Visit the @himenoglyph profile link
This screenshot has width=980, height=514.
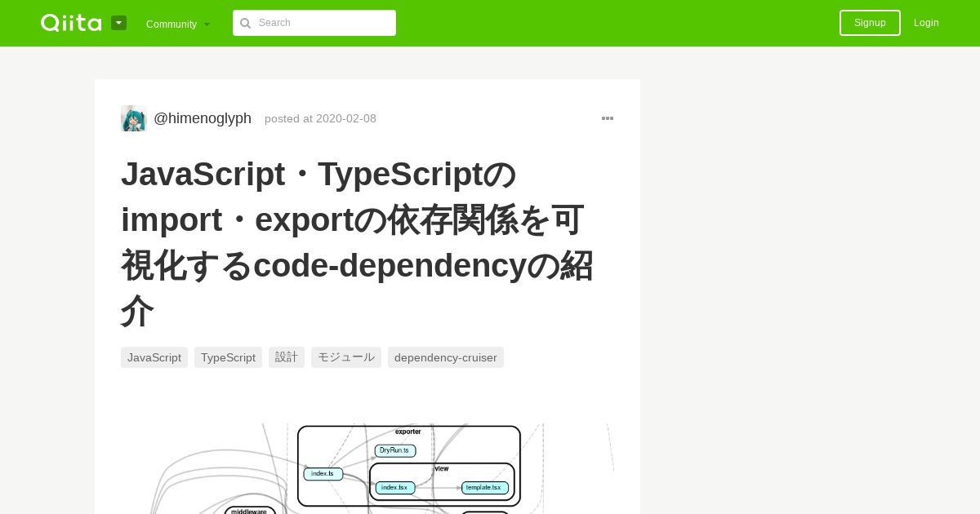coord(203,118)
